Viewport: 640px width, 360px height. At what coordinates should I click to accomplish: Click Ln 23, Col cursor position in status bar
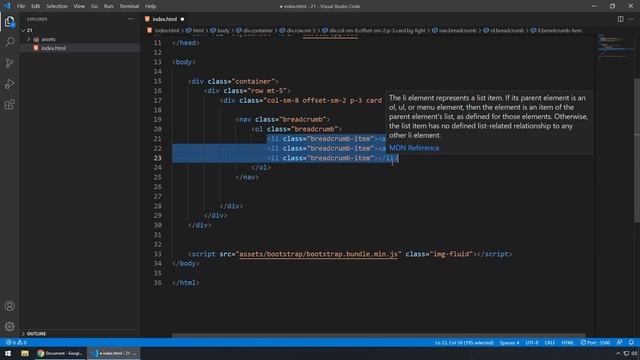[464, 342]
